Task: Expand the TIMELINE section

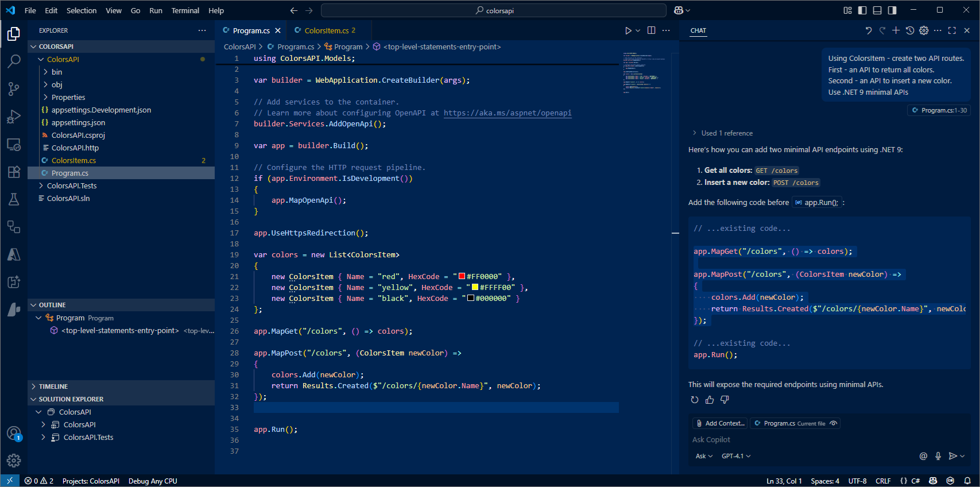Action: click(x=53, y=386)
